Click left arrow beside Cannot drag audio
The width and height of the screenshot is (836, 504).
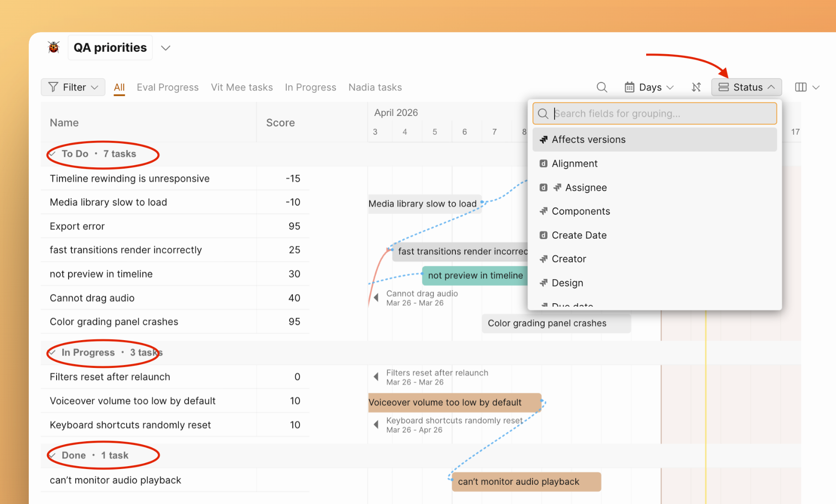pyautogui.click(x=376, y=298)
